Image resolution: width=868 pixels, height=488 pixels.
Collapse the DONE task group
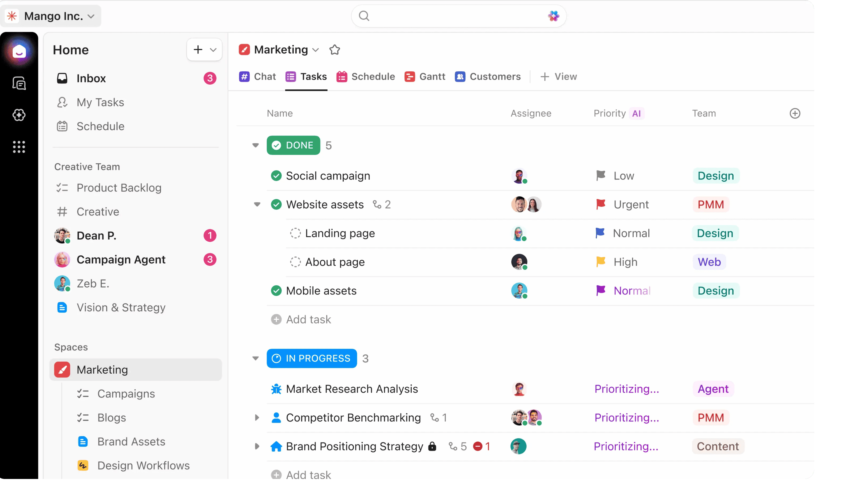(256, 145)
